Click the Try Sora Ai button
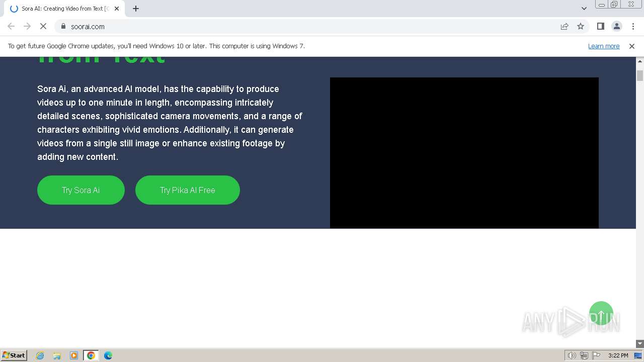This screenshot has height=362, width=644. pos(81,190)
